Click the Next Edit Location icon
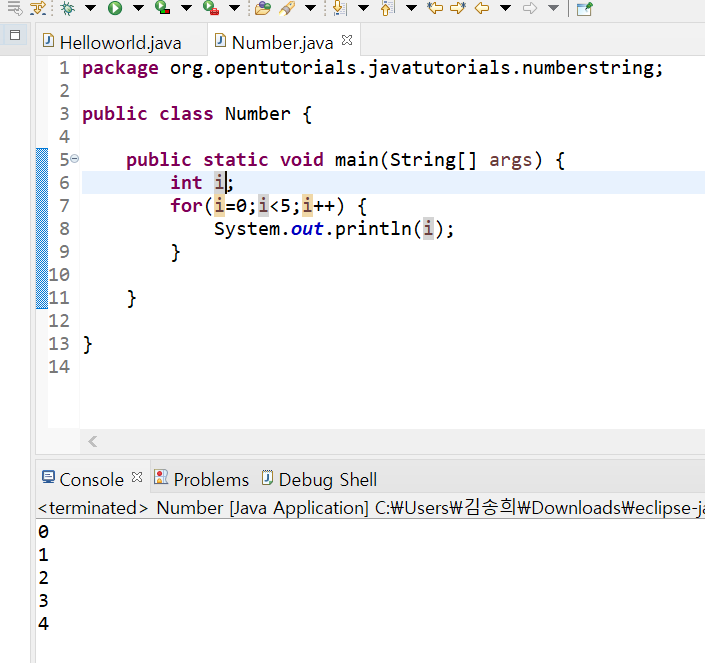 [x=458, y=8]
